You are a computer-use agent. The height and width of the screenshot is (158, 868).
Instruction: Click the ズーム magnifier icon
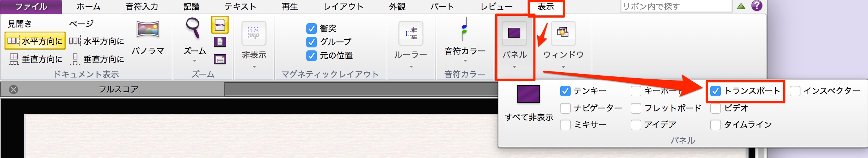point(193,28)
